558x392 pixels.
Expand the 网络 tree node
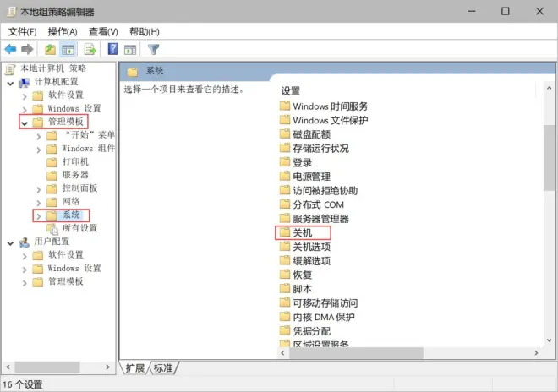[39, 203]
